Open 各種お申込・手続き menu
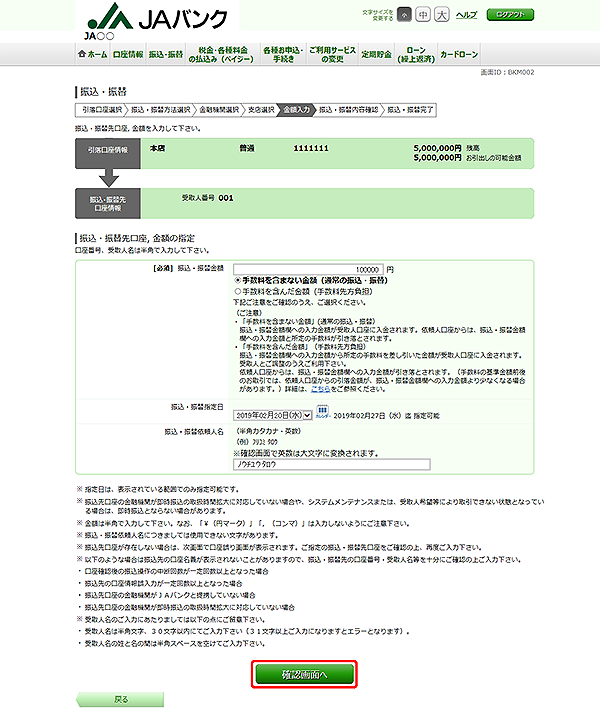 [x=280, y=53]
